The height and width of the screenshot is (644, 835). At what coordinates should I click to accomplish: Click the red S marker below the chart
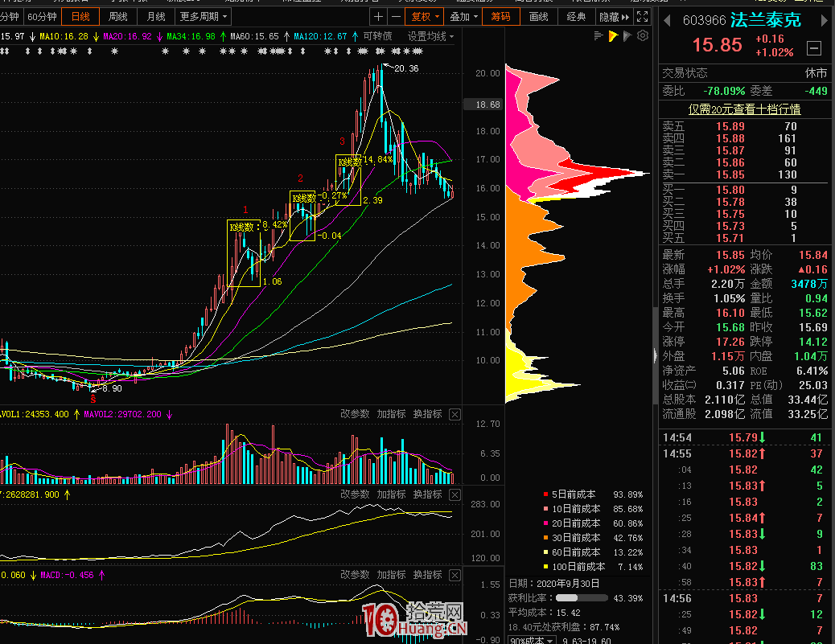click(x=93, y=398)
